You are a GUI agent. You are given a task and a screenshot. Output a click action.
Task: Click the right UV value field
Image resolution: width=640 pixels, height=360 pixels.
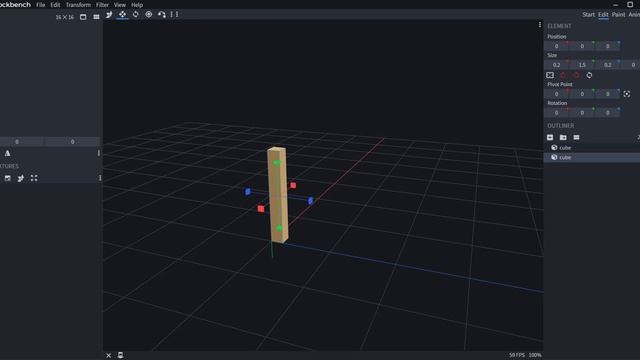[73, 142]
